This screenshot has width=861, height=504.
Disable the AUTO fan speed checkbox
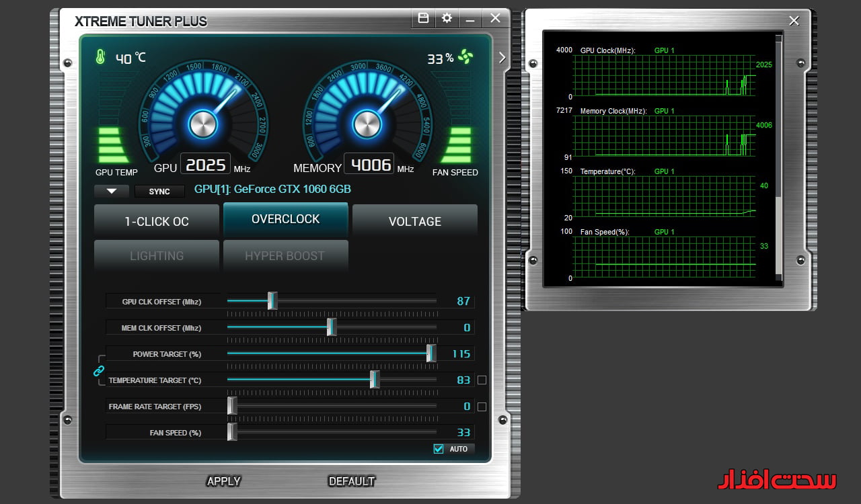click(x=439, y=449)
